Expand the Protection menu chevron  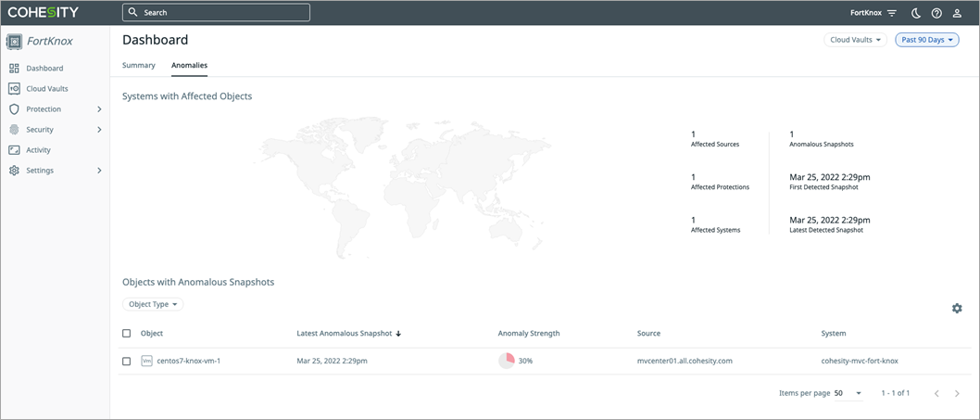pyautogui.click(x=99, y=109)
